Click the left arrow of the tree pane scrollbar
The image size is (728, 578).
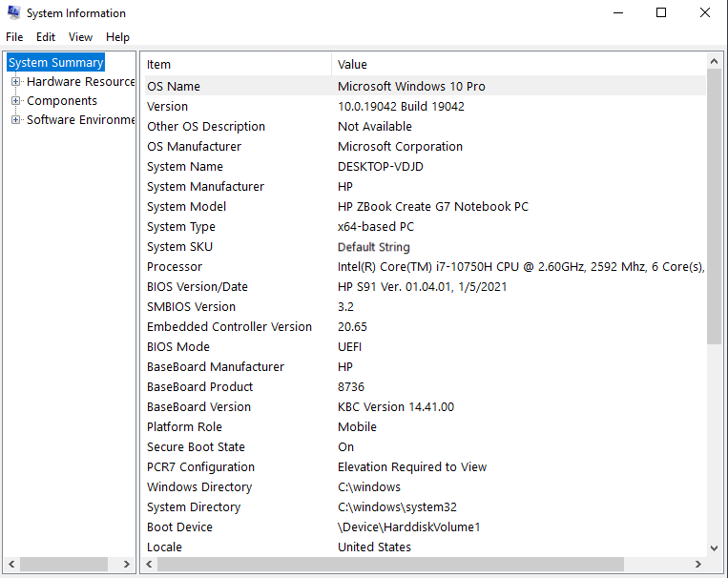(x=11, y=564)
